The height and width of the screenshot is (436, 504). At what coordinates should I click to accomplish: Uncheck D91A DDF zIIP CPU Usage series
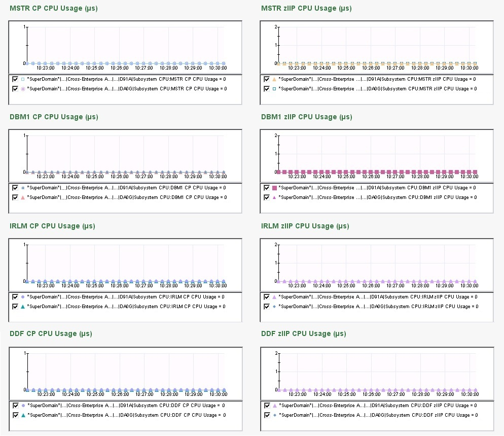tap(267, 406)
